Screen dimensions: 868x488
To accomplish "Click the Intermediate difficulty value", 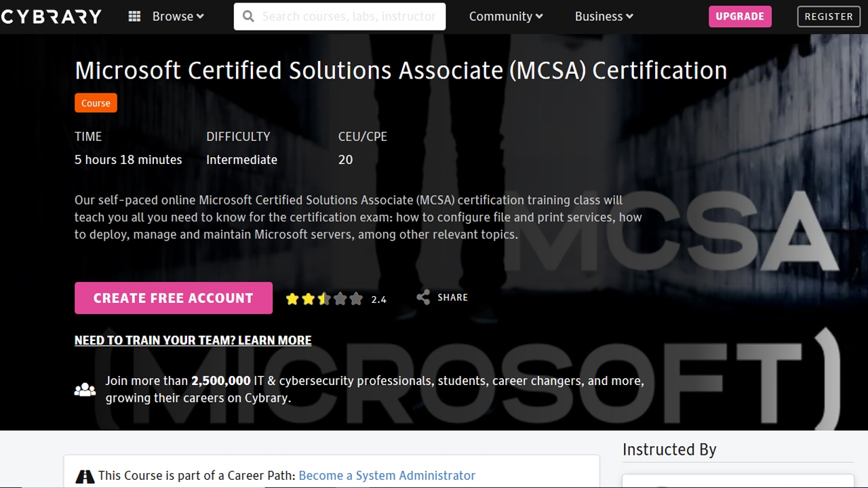I will (242, 160).
